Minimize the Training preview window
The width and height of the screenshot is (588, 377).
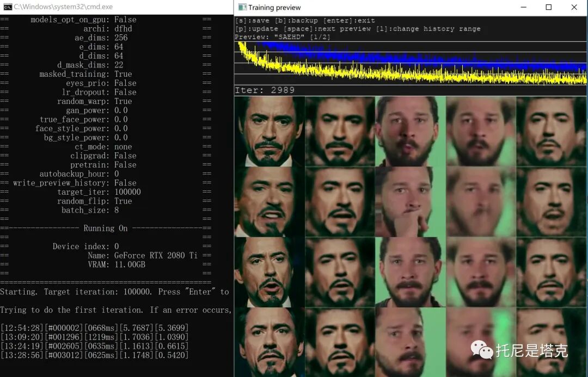[x=524, y=7]
